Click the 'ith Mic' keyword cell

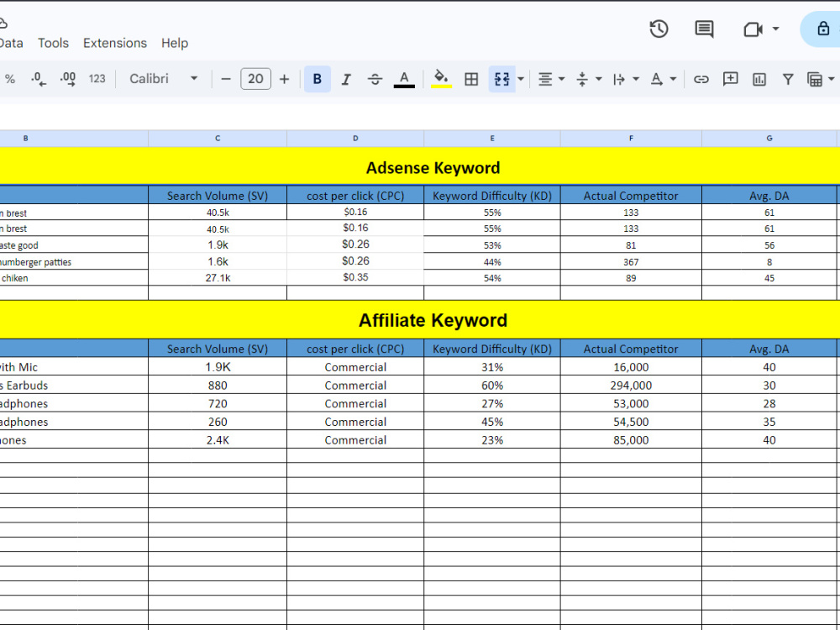tap(74, 367)
